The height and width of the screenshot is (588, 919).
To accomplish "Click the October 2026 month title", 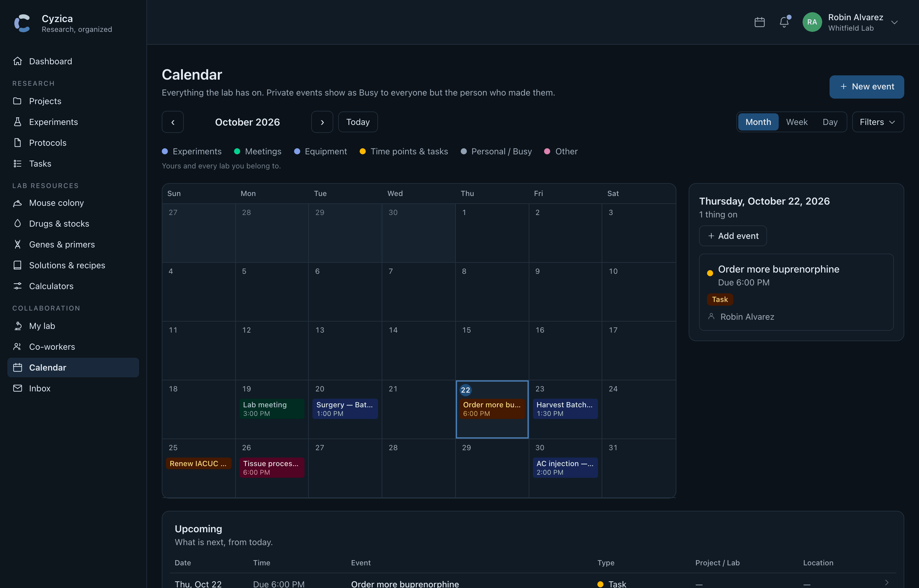I will click(248, 122).
